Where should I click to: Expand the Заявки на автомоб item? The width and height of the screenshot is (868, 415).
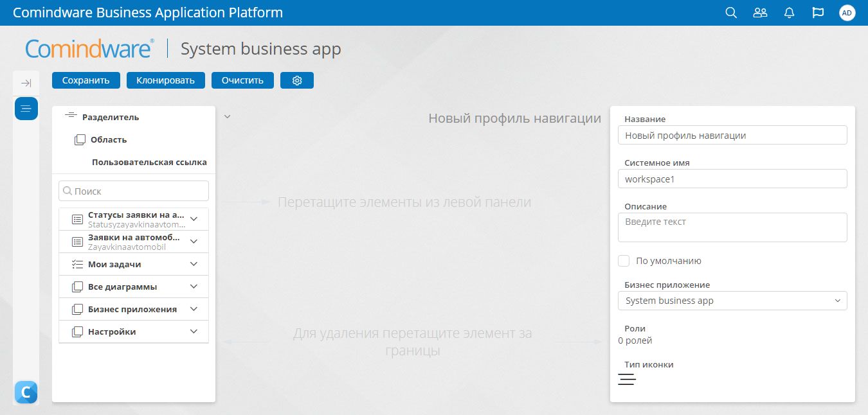tap(194, 242)
